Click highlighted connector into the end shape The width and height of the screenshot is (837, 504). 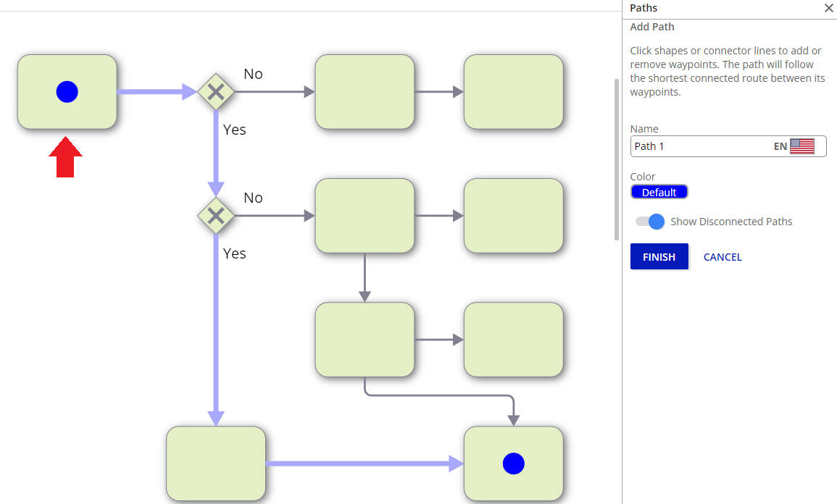click(362, 463)
